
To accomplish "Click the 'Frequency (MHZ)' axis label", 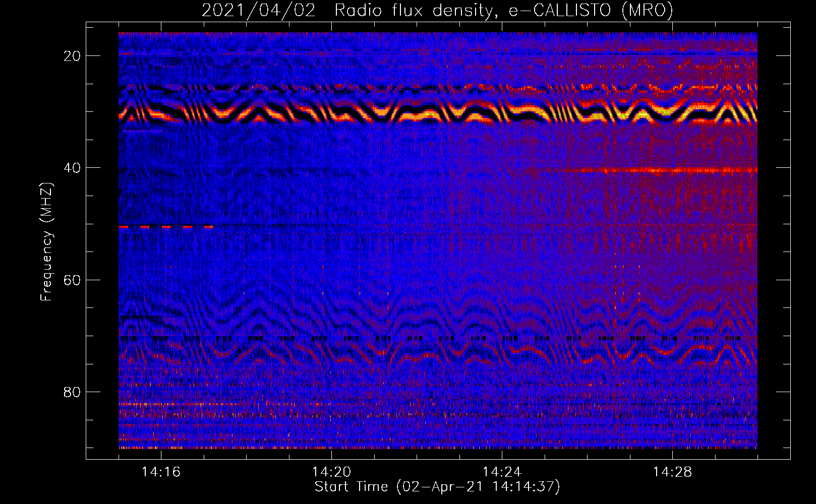I will [46, 242].
